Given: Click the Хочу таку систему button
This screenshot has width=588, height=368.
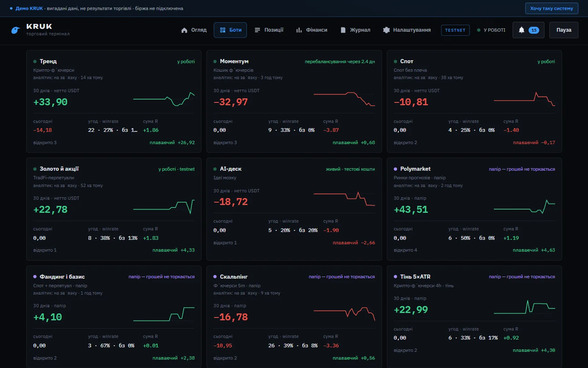Looking at the screenshot, I should pos(552,8).
